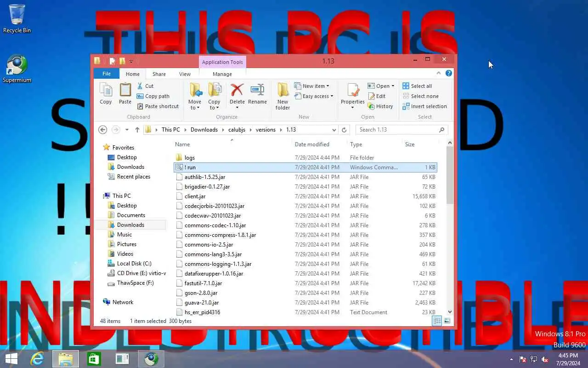Click the taskbar clock and date
This screenshot has height=368, width=588.
point(568,359)
